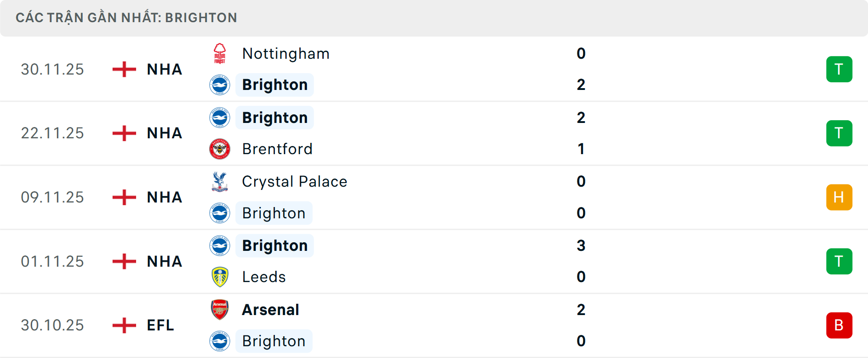Click the CÁC TRẬN GẦN NHẤT: BRIGHTON header
Image resolution: width=868 pixels, height=358 pixels.
(x=127, y=18)
